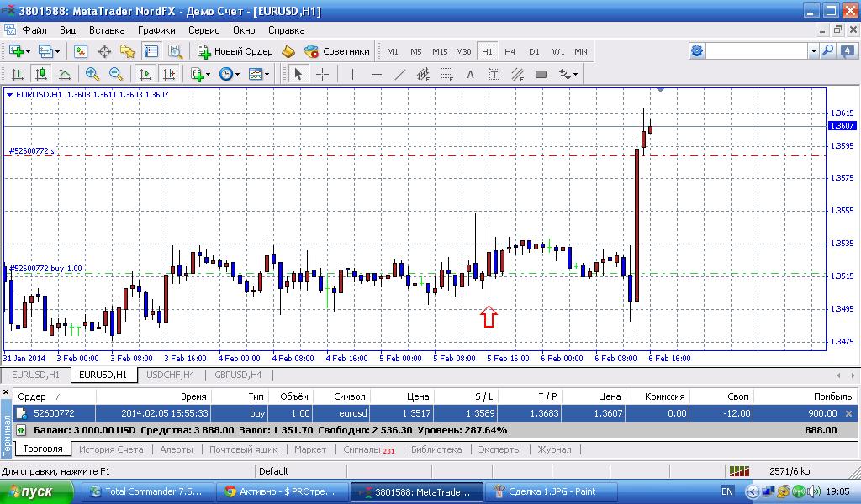This screenshot has width=861, height=504.
Task: Switch to the USDCHF,H4 chart tab
Action: (171, 375)
